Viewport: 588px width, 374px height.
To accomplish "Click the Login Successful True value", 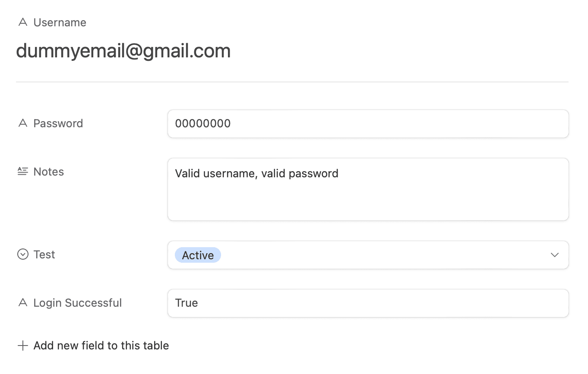I will pos(187,303).
